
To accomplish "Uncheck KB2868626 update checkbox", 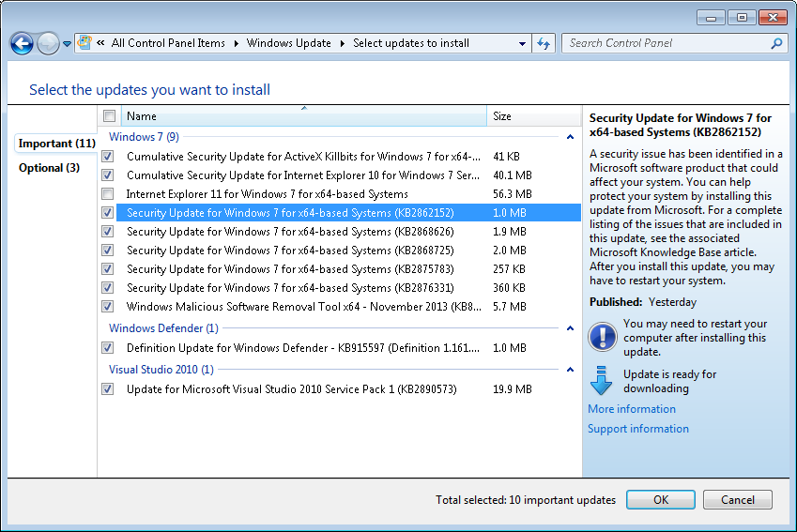I will coord(108,231).
